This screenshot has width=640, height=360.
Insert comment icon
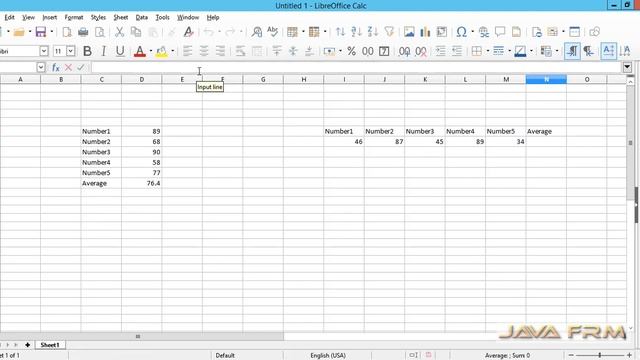coord(500,32)
